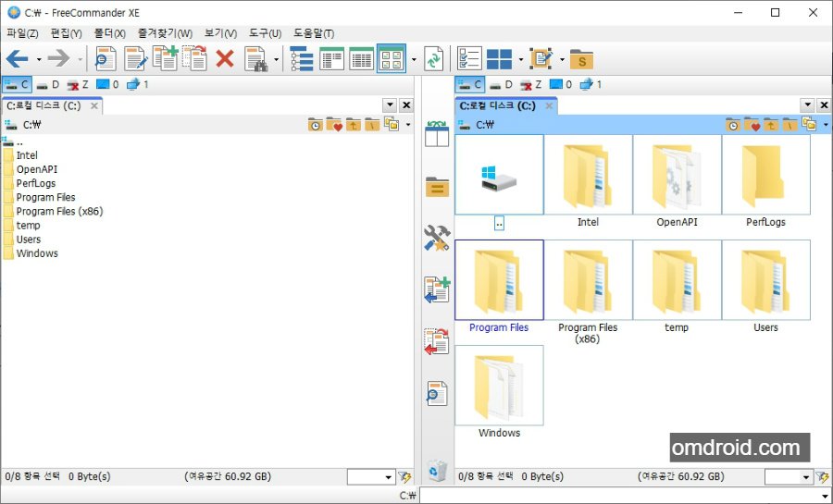Viewport: 833px width, 504px height.
Task: Open the 파일(Z) menu
Action: [22, 33]
